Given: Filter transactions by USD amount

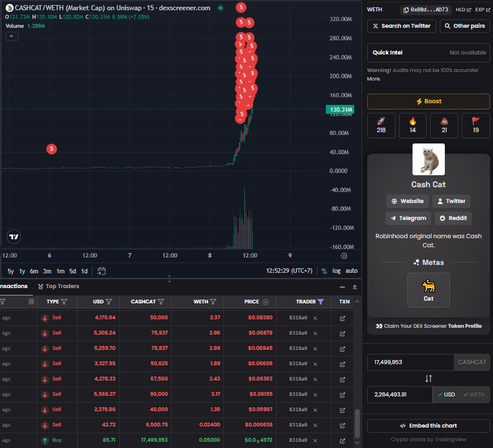Looking at the screenshot, I should [x=109, y=302].
